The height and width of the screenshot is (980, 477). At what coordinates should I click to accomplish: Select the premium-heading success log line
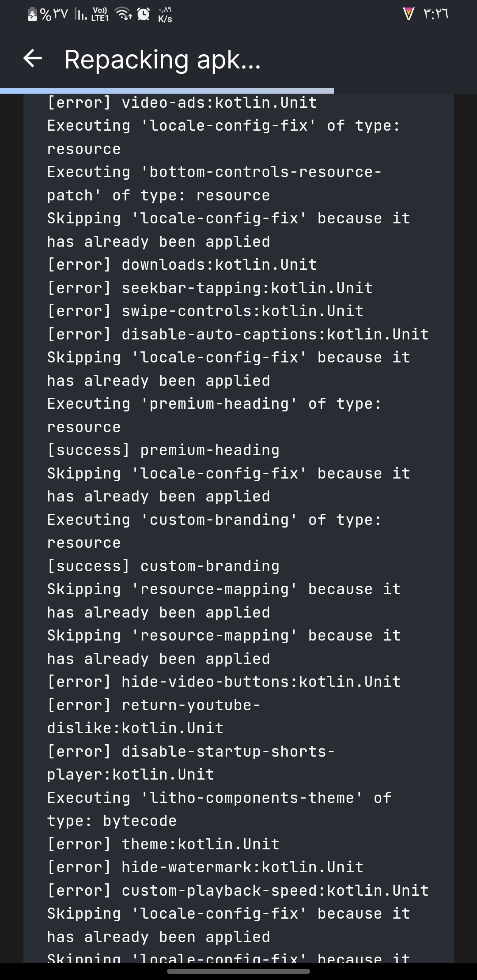[x=163, y=449]
